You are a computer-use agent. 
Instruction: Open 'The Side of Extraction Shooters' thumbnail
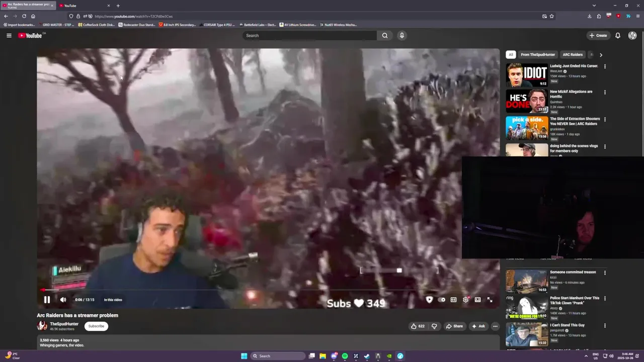coord(527,128)
